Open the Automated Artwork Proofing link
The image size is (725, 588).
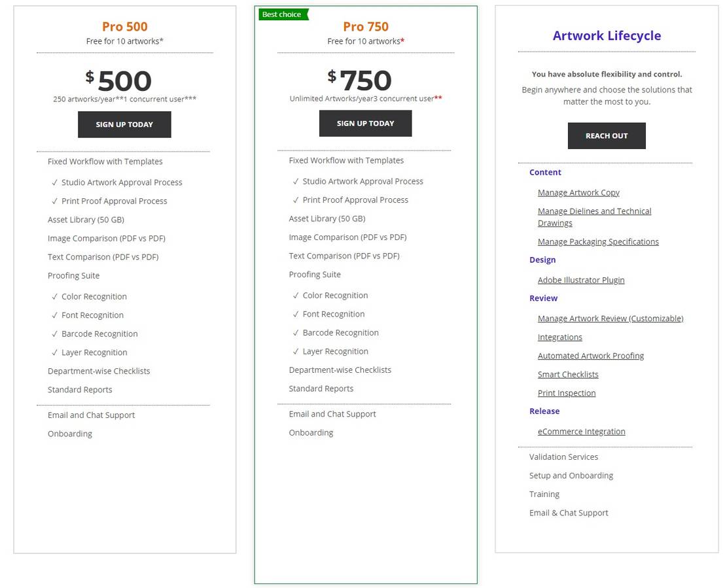tap(590, 355)
